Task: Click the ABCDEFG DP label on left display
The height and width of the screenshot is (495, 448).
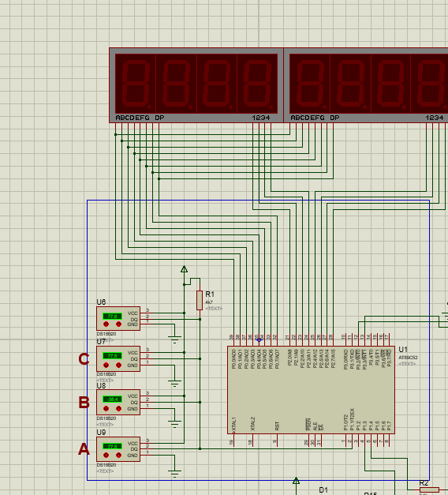Action: pyautogui.click(x=140, y=118)
